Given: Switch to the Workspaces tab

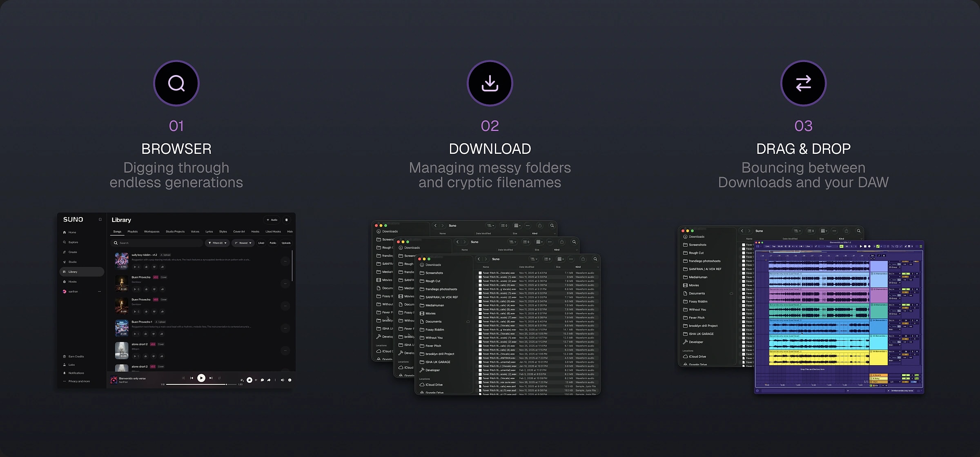Looking at the screenshot, I should [x=152, y=231].
